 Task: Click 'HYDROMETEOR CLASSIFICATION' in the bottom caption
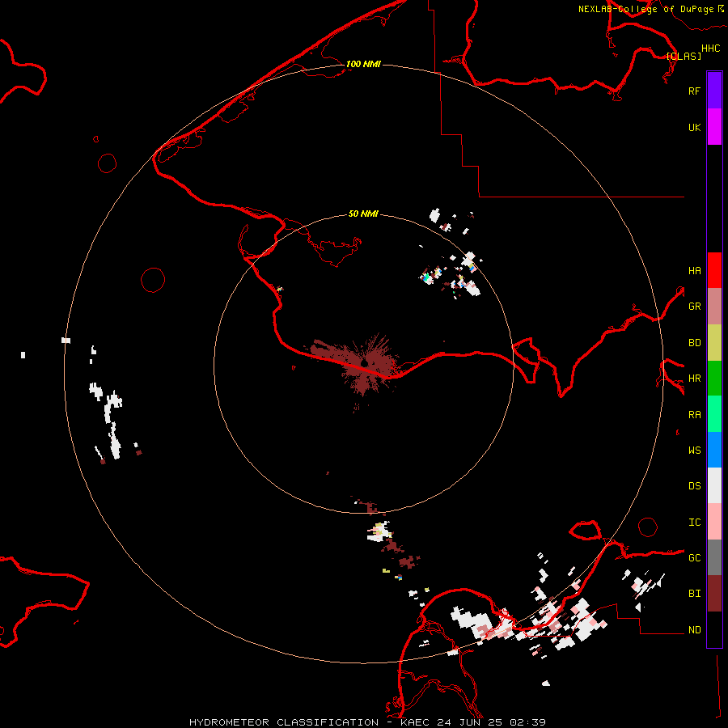(x=284, y=722)
